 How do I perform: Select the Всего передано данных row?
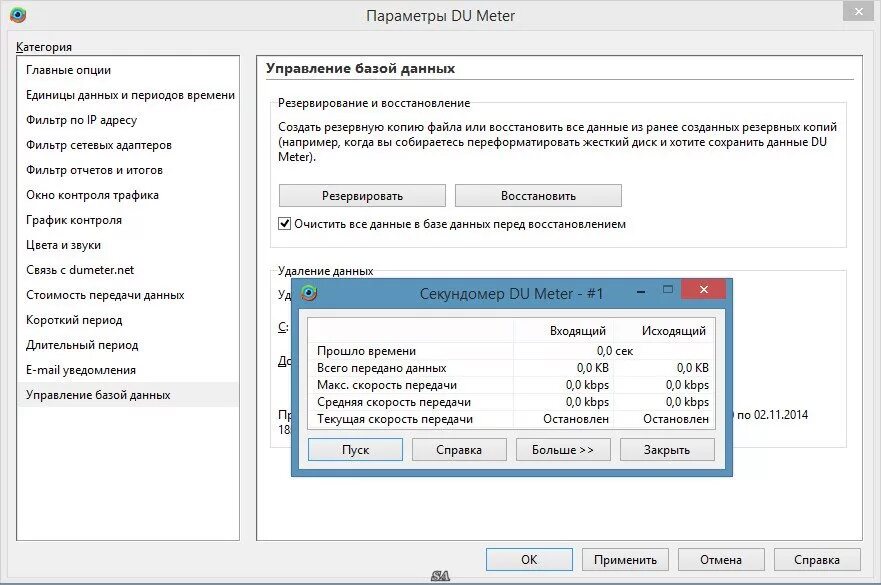point(511,368)
